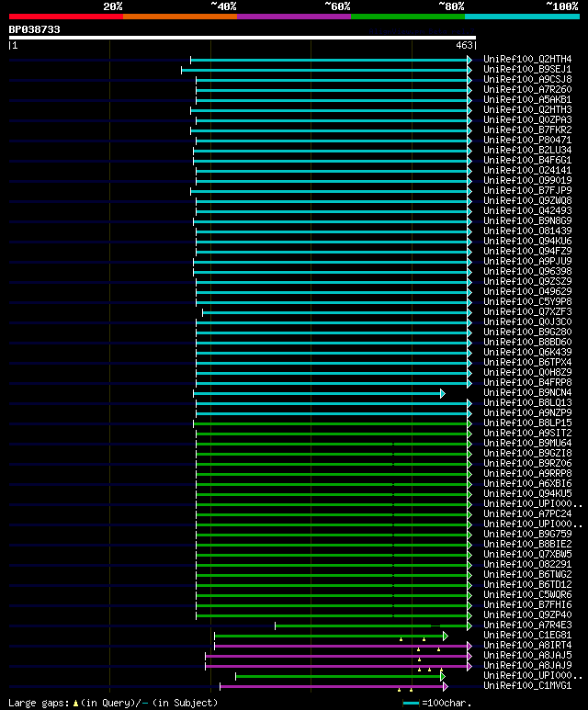Select the UniRef100_A7PC24 label
This screenshot has height=710, width=588.
coord(527,514)
